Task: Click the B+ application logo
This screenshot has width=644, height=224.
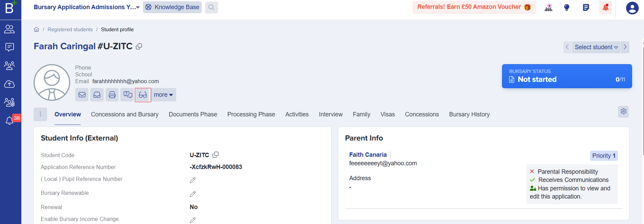Action: 10,7
